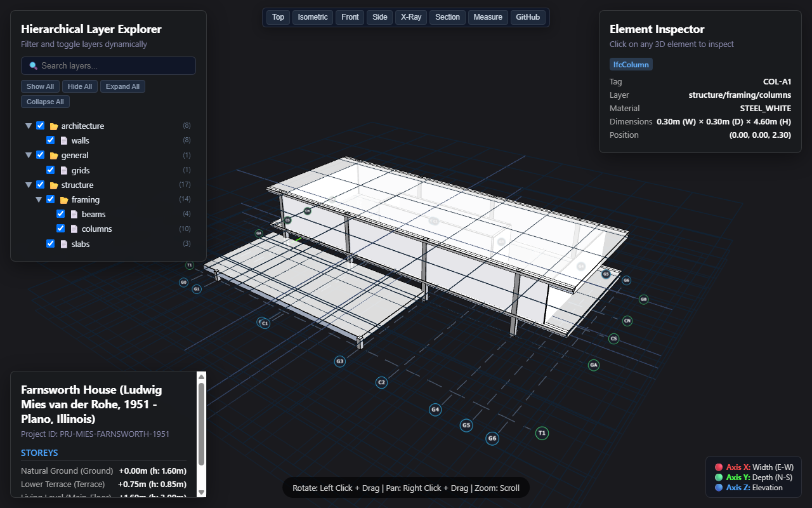Click the project panel scroll-up arrow
The height and width of the screenshot is (508, 812).
coord(202,377)
